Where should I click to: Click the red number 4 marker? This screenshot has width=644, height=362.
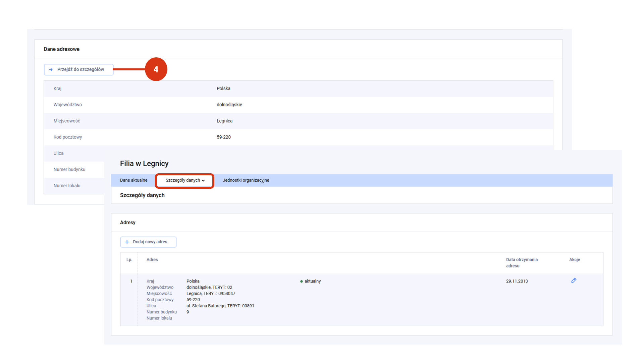[x=156, y=69]
